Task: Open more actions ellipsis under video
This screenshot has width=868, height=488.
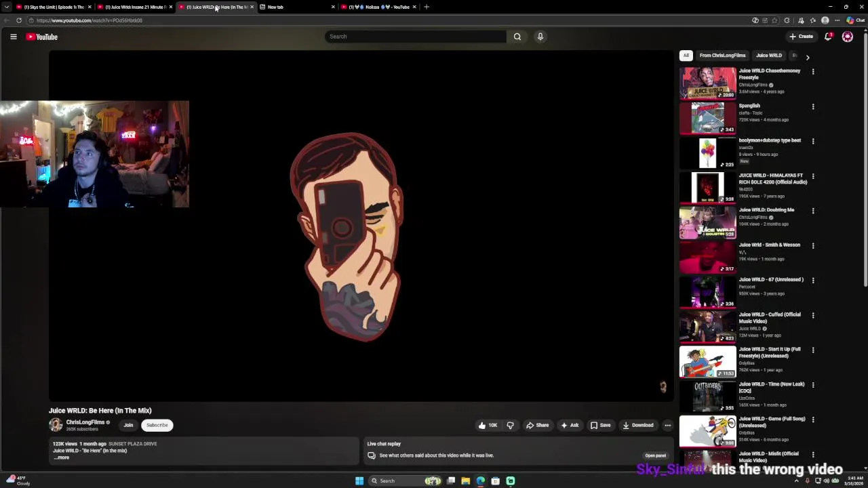Action: [667, 425]
